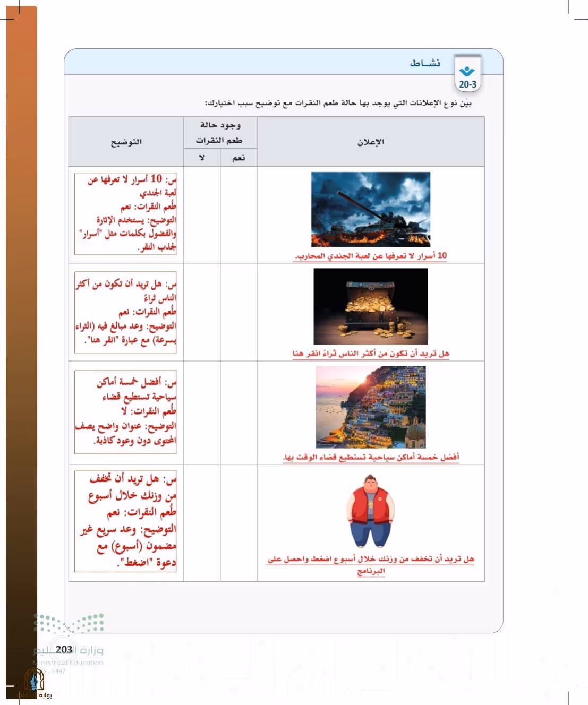The image size is (588, 705).
Task: Open the '10 أسرار لا تعرفها' ad link
Action: (371, 256)
